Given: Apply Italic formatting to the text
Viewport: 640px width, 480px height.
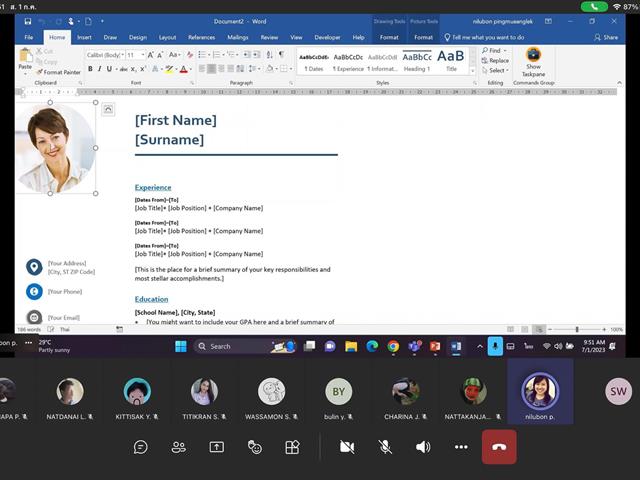Looking at the screenshot, I should (100, 69).
